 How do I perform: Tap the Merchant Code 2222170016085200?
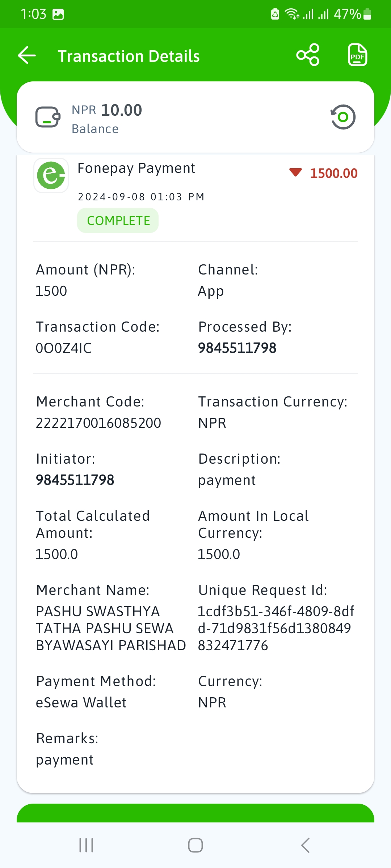click(98, 423)
